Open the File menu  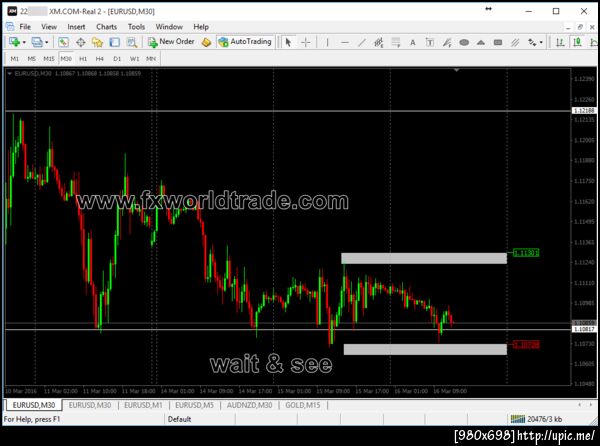[25, 27]
